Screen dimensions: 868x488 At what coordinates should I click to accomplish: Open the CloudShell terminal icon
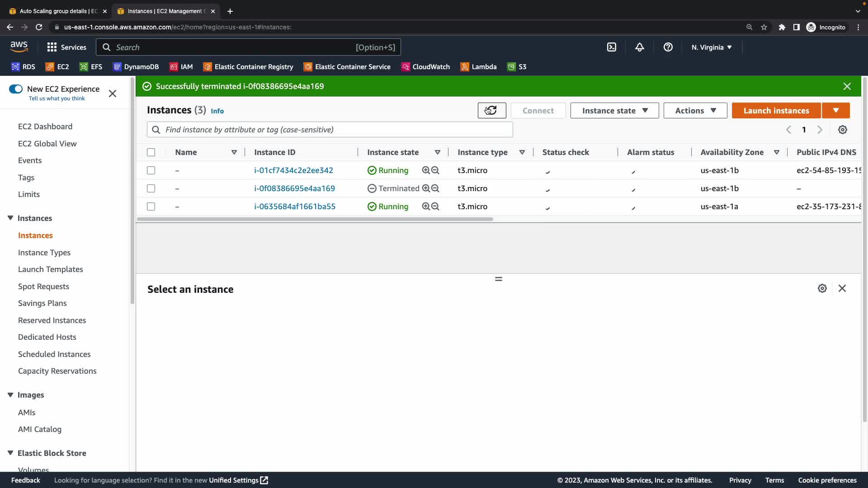tap(611, 47)
